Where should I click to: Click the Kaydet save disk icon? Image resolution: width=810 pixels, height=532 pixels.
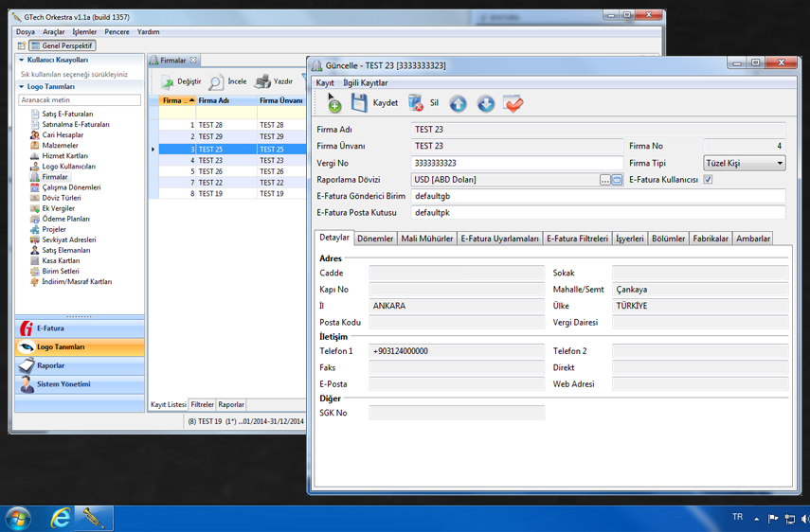360,103
